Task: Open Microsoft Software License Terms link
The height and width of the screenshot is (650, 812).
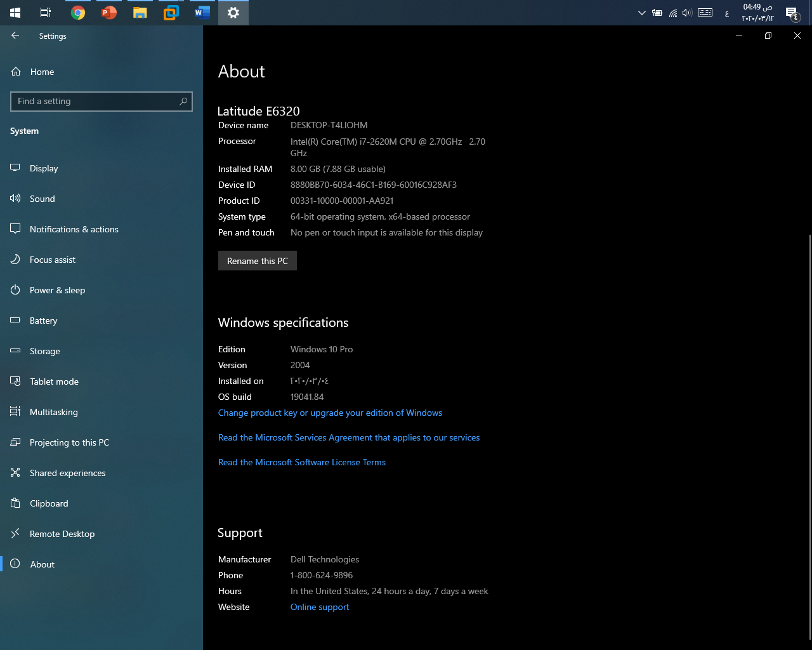Action: (x=302, y=462)
